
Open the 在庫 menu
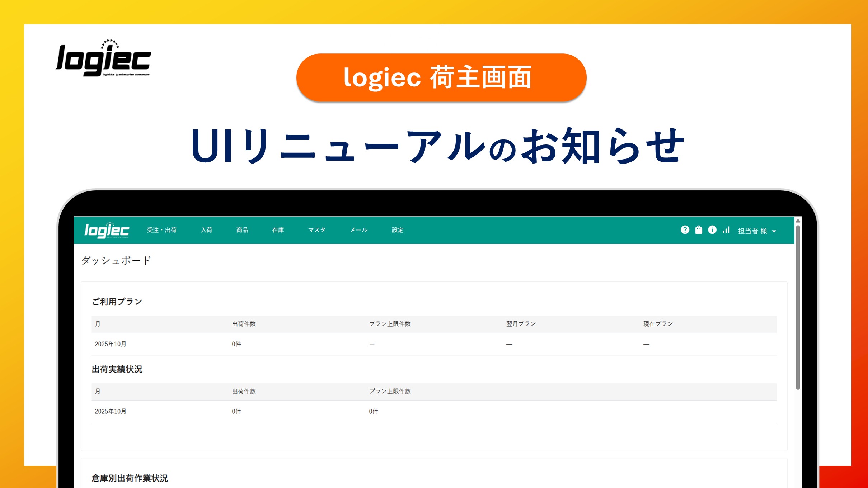pyautogui.click(x=278, y=230)
